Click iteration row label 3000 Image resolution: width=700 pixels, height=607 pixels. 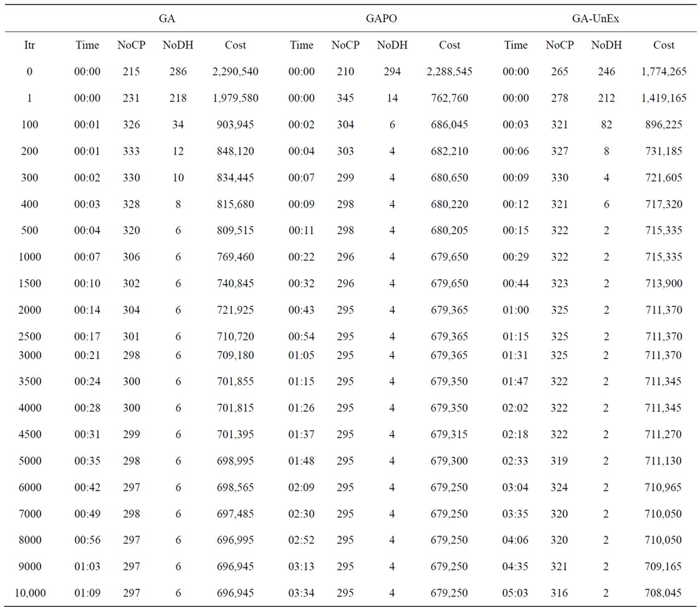(x=29, y=355)
